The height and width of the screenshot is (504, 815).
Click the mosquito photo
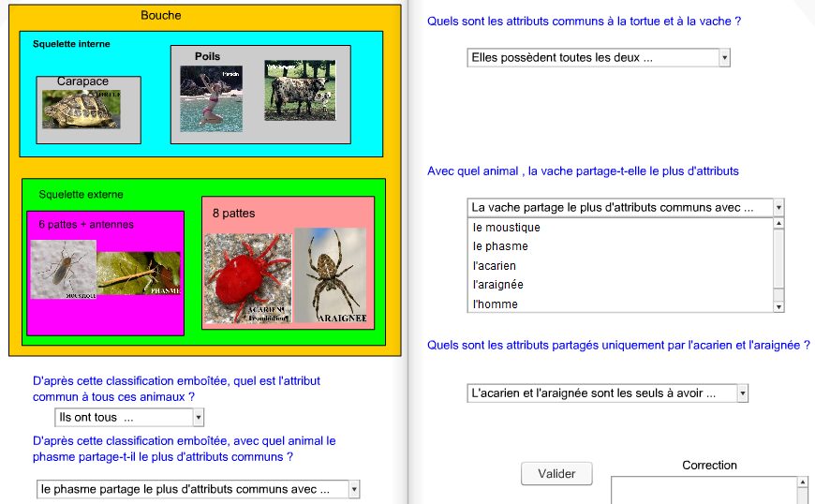(63, 270)
